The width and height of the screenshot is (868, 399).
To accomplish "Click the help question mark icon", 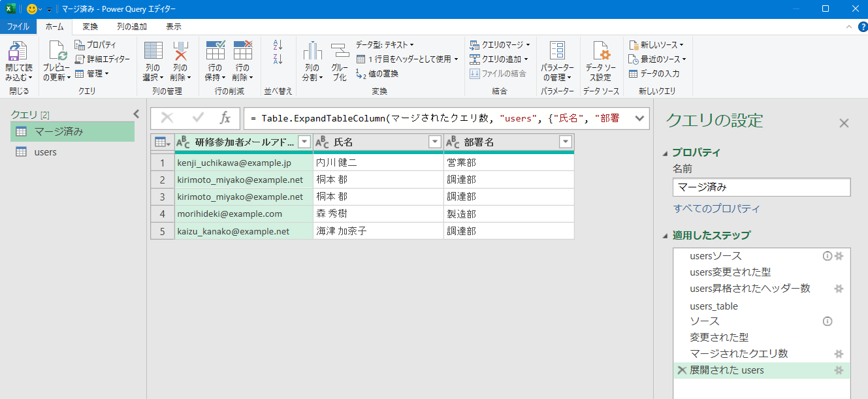I will click(862, 27).
